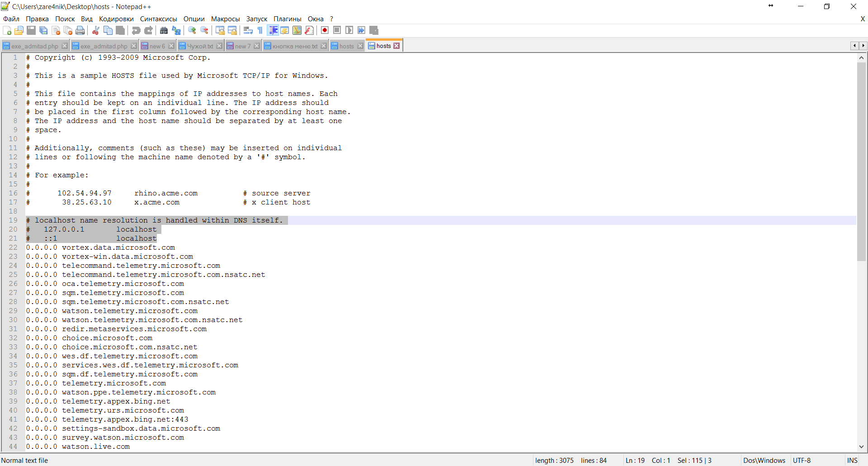Viewport: 868px width, 466px height.
Task: Save the current file using the toolbar
Action: click(31, 30)
